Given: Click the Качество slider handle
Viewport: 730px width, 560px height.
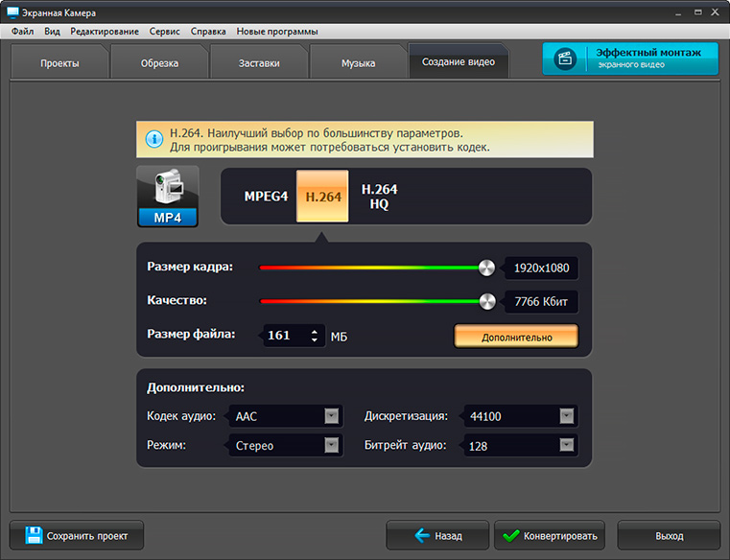Looking at the screenshot, I should coord(487,301).
